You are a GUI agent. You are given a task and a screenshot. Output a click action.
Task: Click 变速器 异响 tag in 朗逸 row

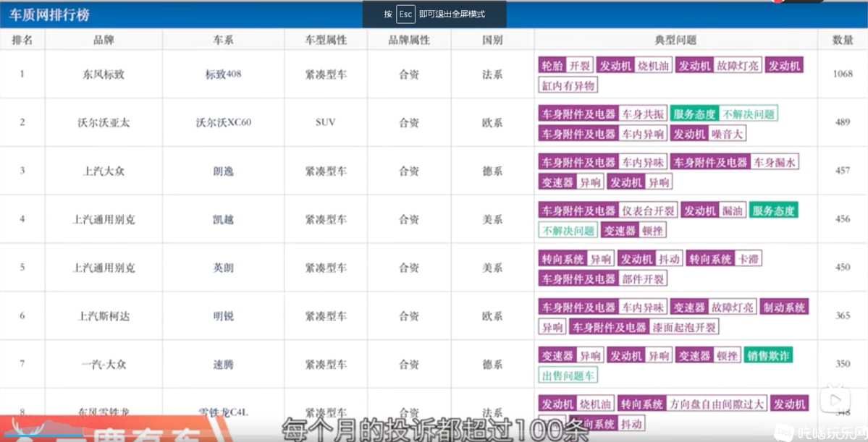click(570, 182)
